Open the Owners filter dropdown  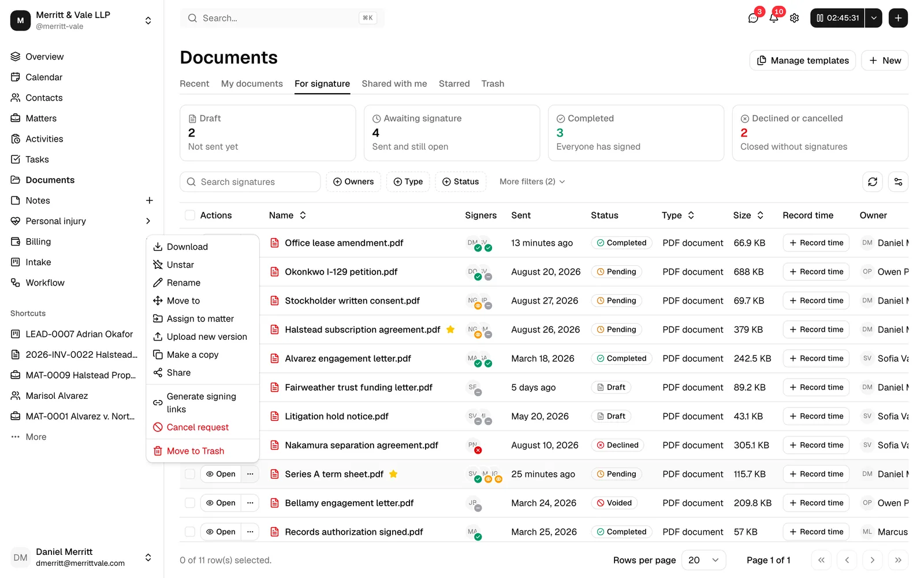click(x=353, y=181)
